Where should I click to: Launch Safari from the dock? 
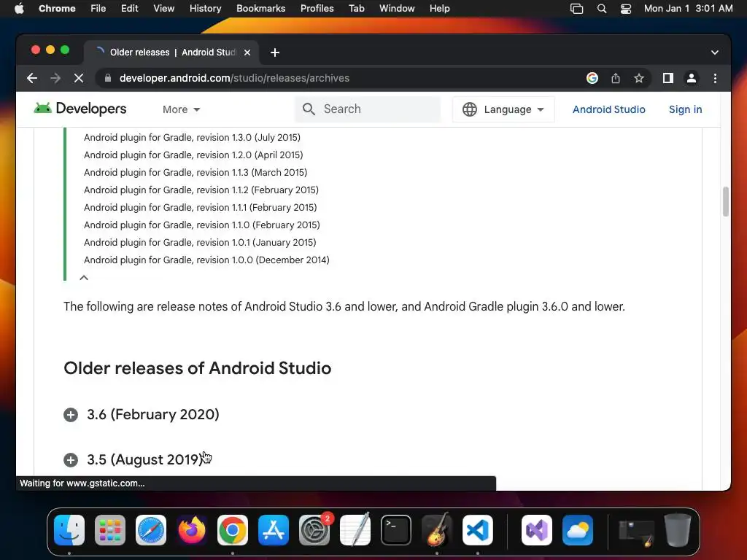click(x=151, y=530)
